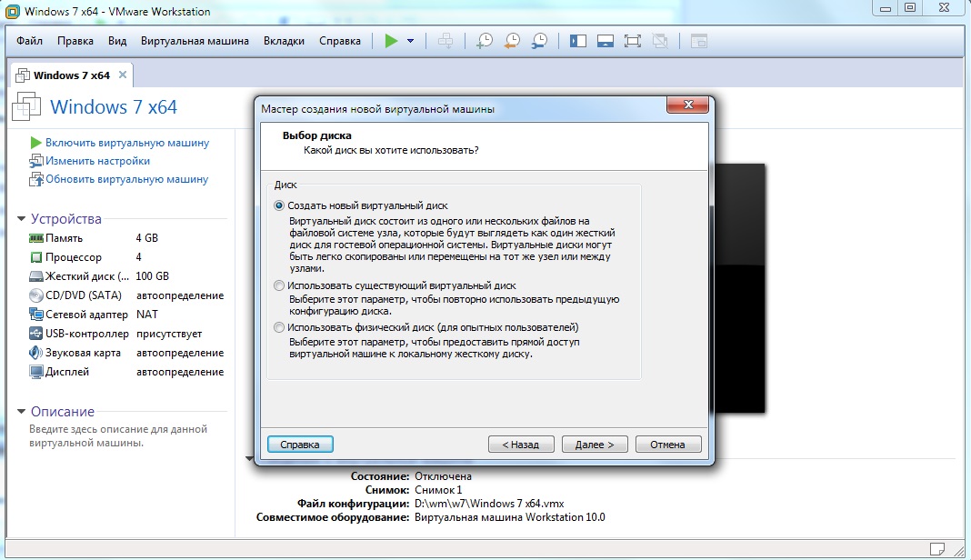
Task: Collapse the Устройства section
Action: [21, 219]
